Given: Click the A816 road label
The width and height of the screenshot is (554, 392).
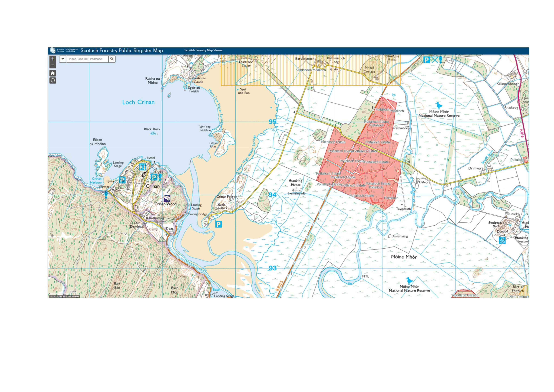Looking at the screenshot, I should click(521, 133).
